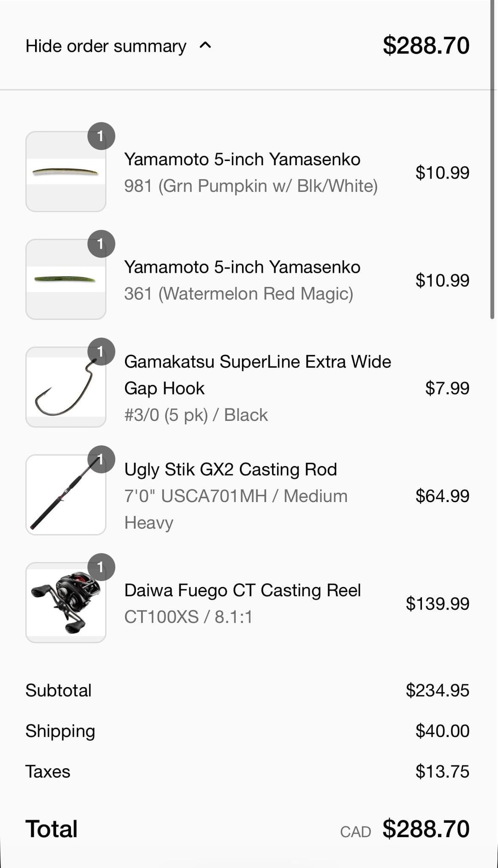Click quantity badge on Ugly Stik rod
Viewport: 498px width, 868px height.
[101, 459]
